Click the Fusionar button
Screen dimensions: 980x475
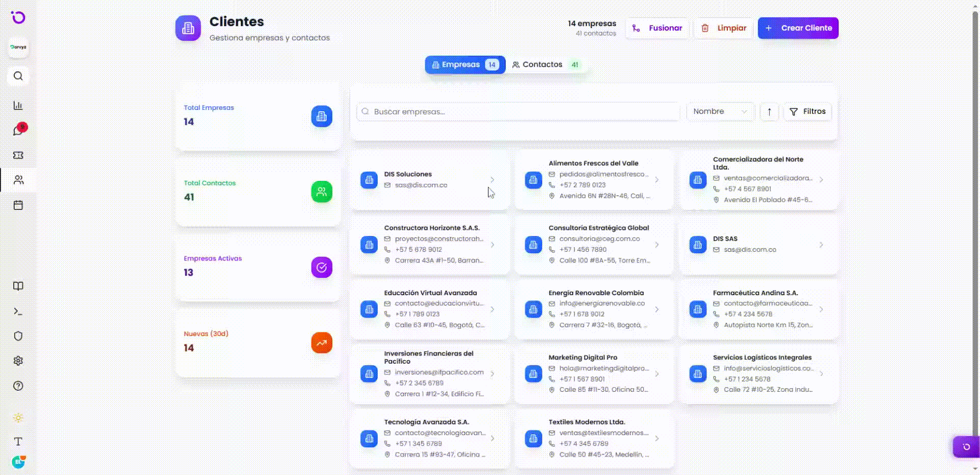point(657,28)
